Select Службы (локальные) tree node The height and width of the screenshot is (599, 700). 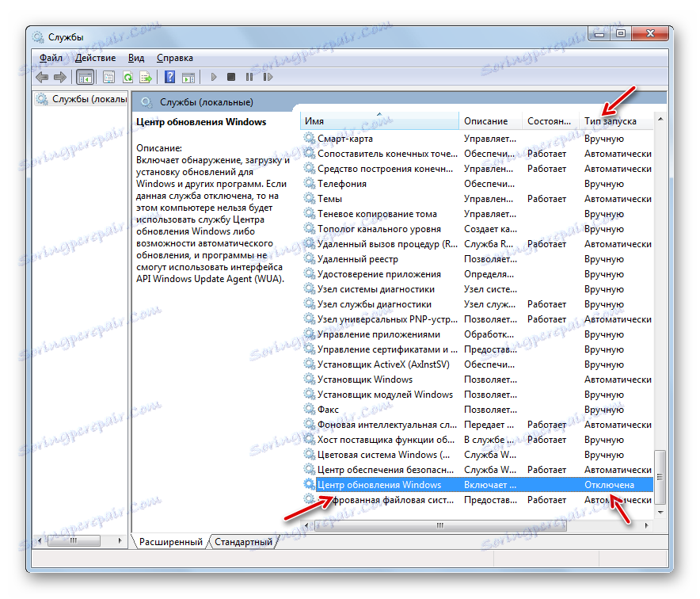(82, 99)
